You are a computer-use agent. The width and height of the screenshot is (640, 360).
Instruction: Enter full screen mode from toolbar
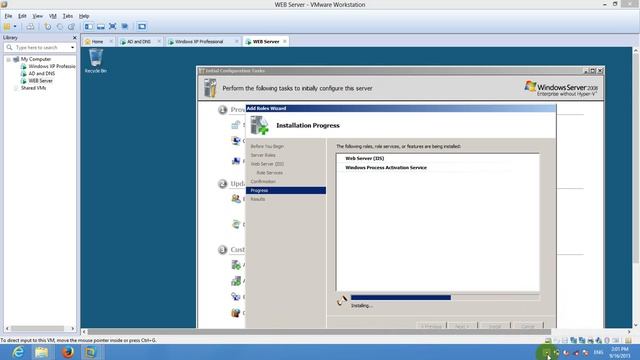113,27
